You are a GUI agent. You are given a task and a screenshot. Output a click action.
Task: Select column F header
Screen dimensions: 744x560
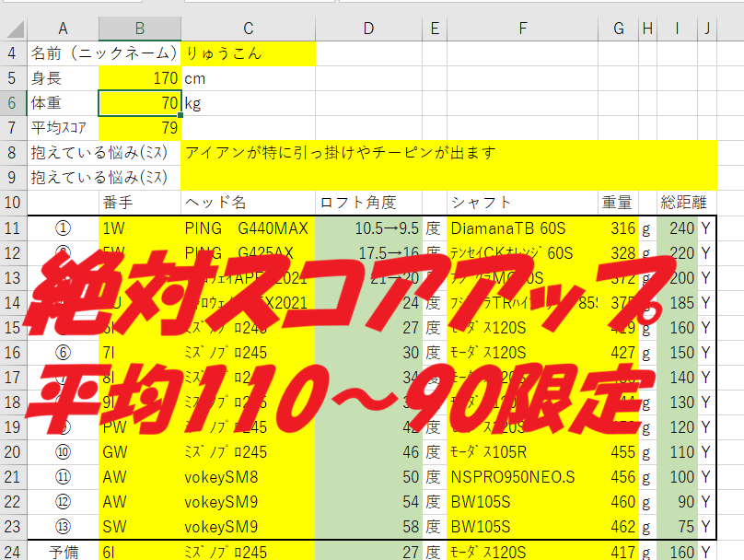coord(522,29)
